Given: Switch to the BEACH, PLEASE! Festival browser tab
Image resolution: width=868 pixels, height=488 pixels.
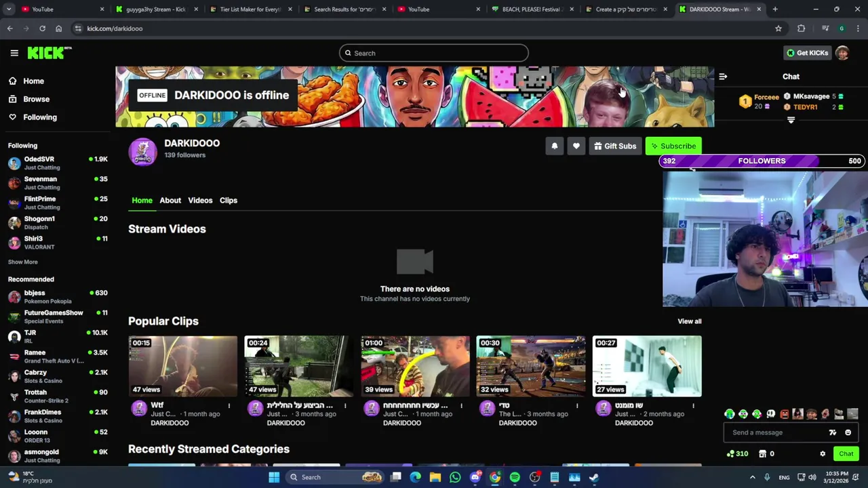Looking at the screenshot, I should point(533,9).
